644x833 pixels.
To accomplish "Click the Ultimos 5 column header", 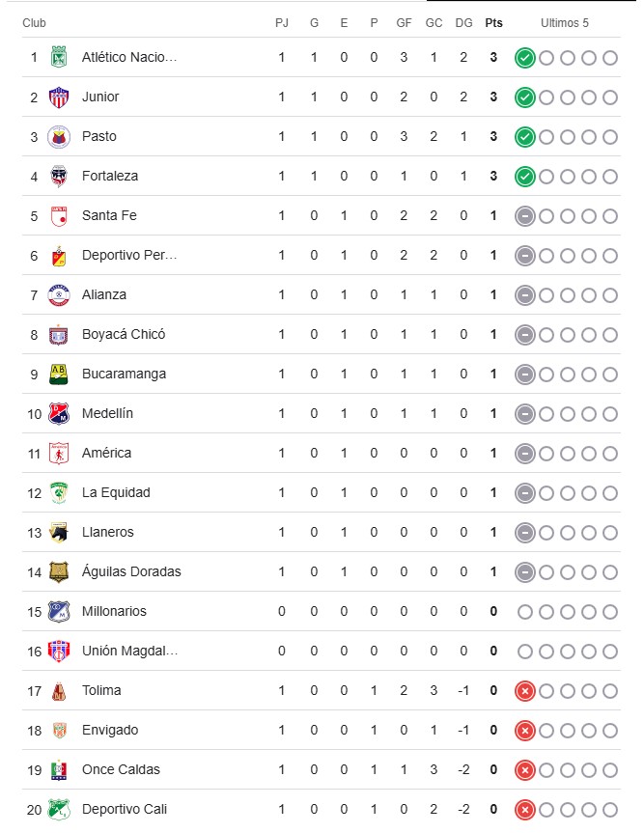I will (x=565, y=23).
